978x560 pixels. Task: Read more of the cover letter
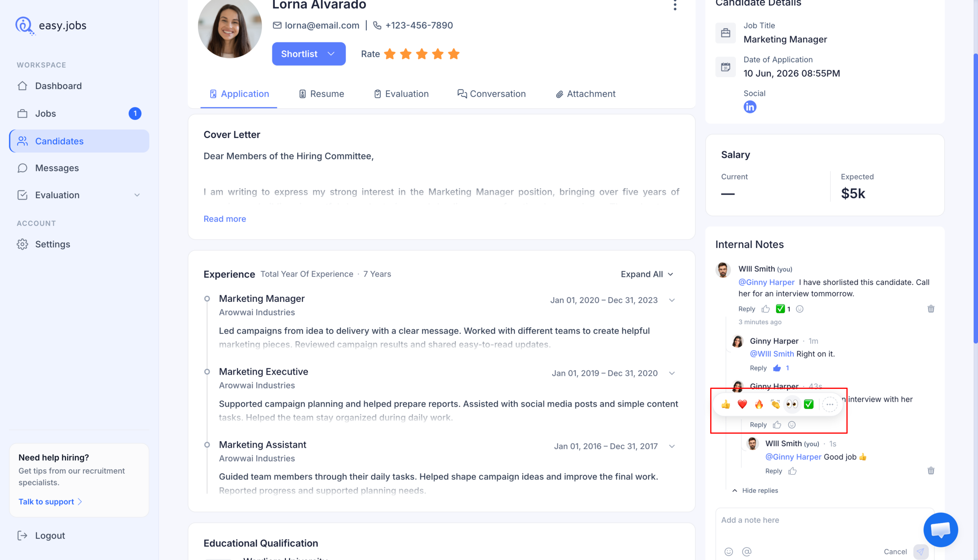(225, 219)
